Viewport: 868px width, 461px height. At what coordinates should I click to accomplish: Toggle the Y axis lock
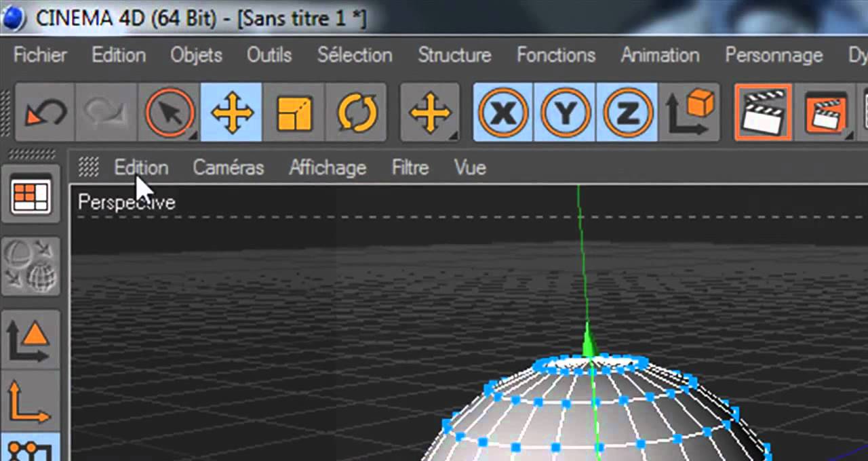click(x=565, y=113)
